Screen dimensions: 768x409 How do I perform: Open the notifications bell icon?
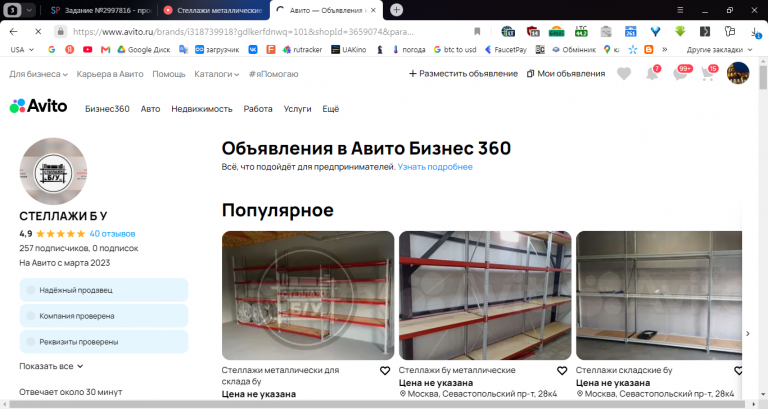[x=652, y=73]
